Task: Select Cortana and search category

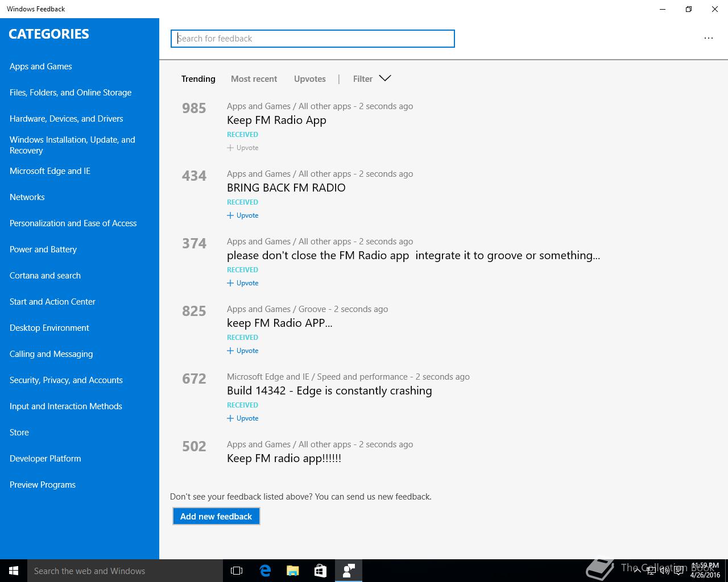Action: click(x=45, y=276)
